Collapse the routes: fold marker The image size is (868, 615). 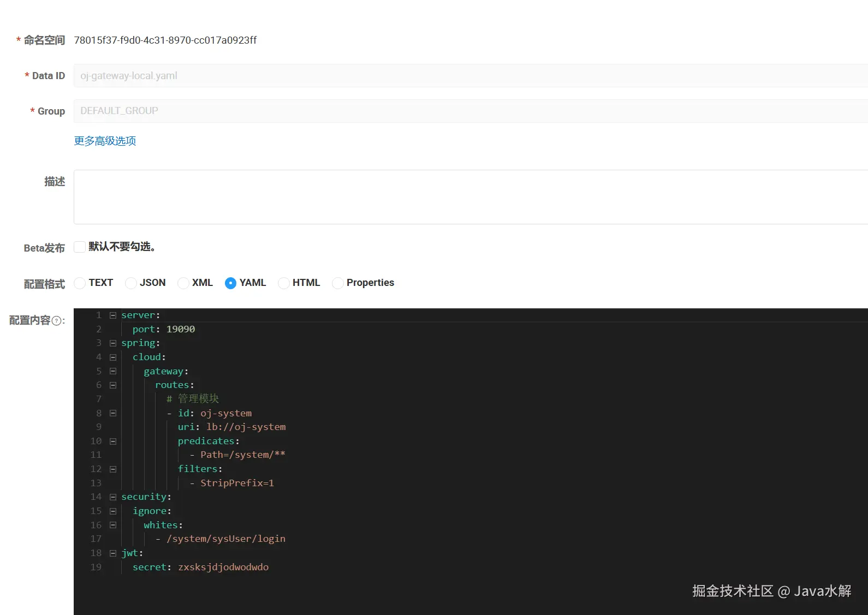coord(113,385)
